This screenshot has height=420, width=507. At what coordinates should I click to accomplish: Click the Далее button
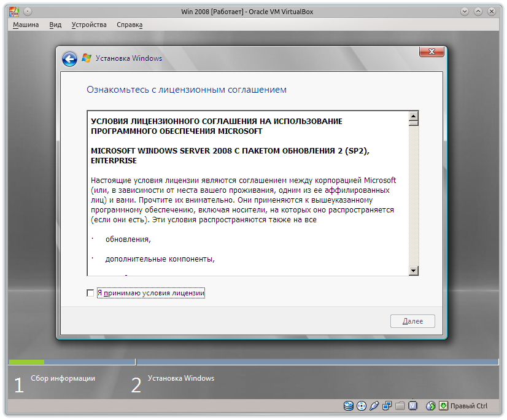coord(412,321)
